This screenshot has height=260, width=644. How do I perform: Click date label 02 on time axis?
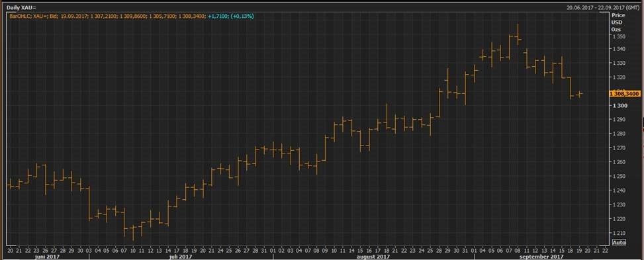pos(281,251)
